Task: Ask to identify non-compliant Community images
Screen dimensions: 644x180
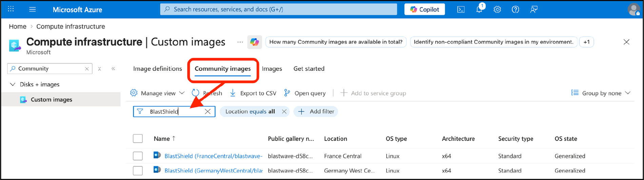Action: 494,42
